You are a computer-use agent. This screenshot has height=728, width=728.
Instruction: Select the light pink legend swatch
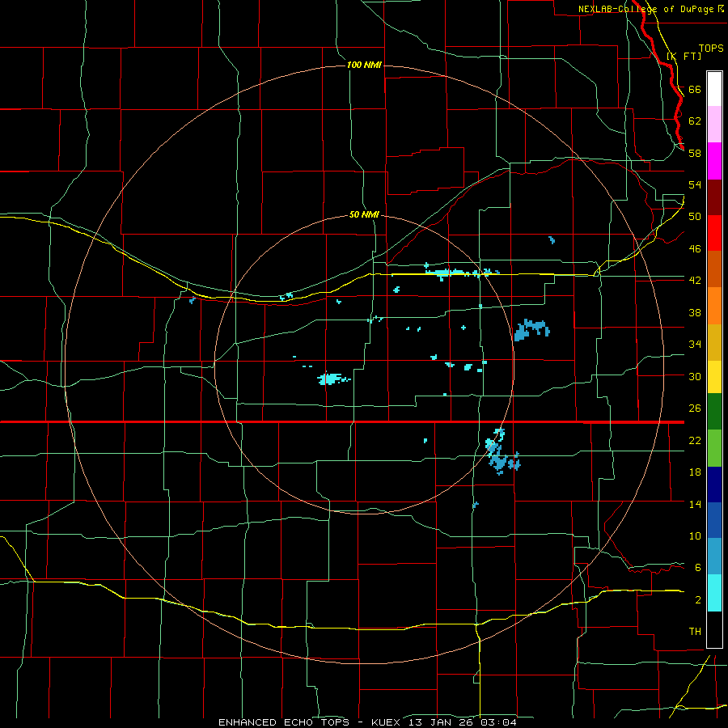(x=714, y=124)
